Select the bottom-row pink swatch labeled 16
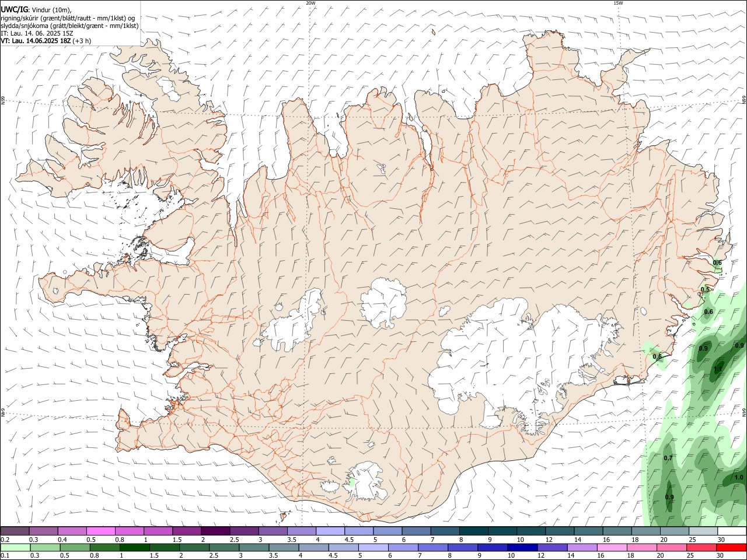The image size is (747, 560). tap(613, 548)
